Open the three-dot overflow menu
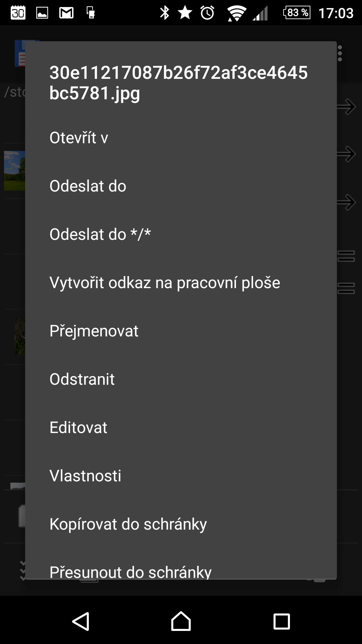Image resolution: width=362 pixels, height=644 pixels. [340, 54]
